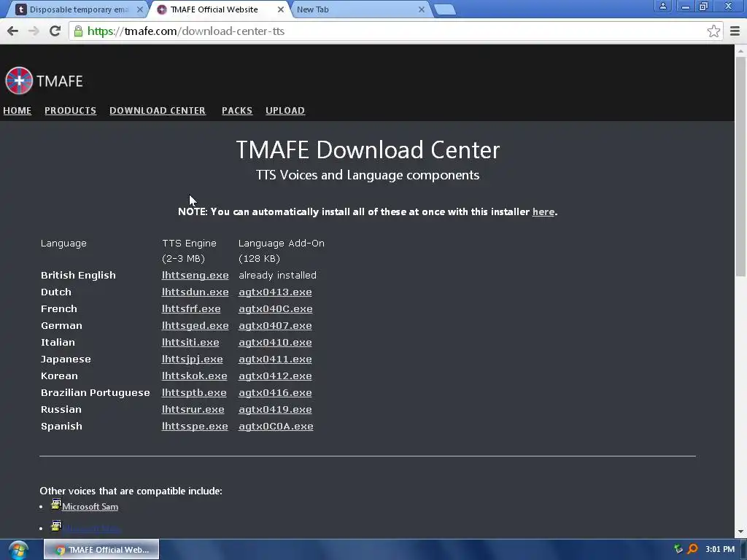Open the PRODUCTS navigation item
The image size is (747, 560).
(x=71, y=111)
